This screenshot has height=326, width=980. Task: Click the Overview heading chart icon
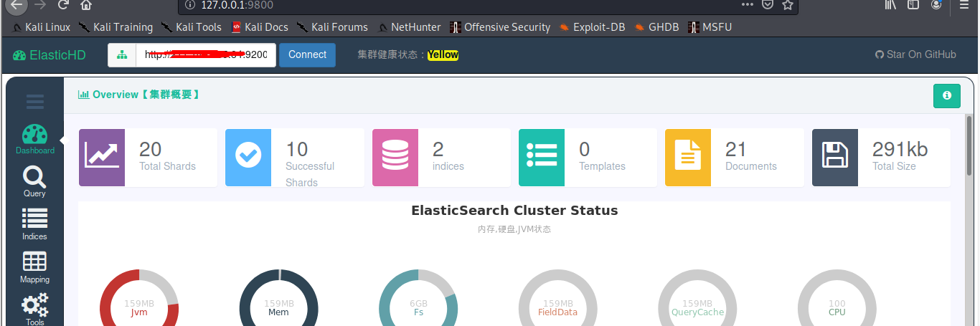(83, 95)
